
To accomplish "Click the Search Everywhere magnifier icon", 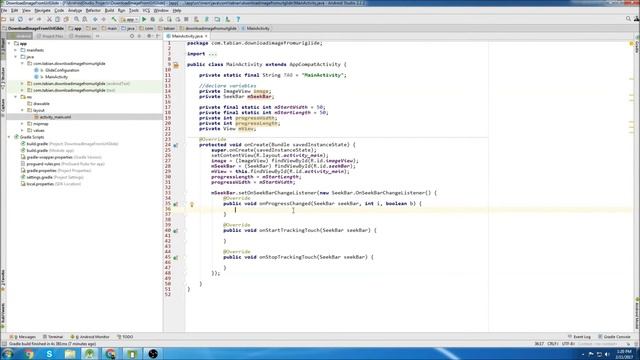I will [628, 19].
